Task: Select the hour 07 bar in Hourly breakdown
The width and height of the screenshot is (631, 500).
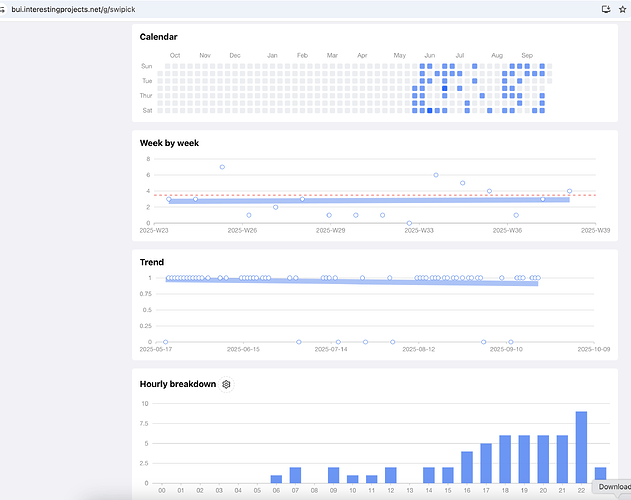Action: click(295, 475)
